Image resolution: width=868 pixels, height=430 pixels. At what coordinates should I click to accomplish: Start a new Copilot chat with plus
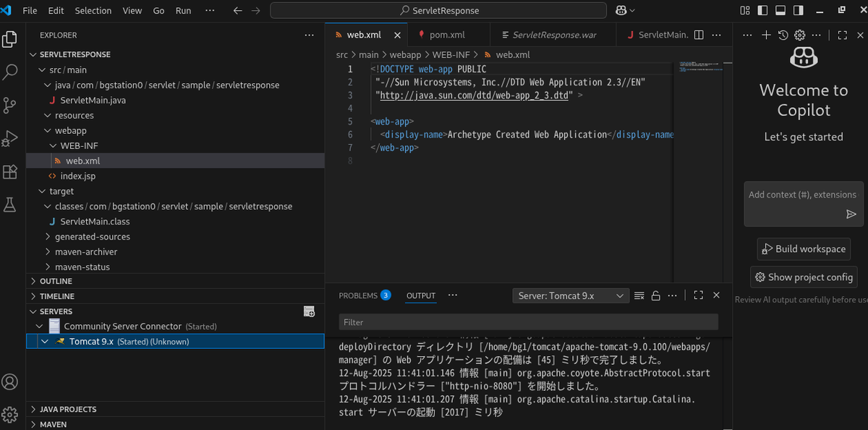pos(766,35)
